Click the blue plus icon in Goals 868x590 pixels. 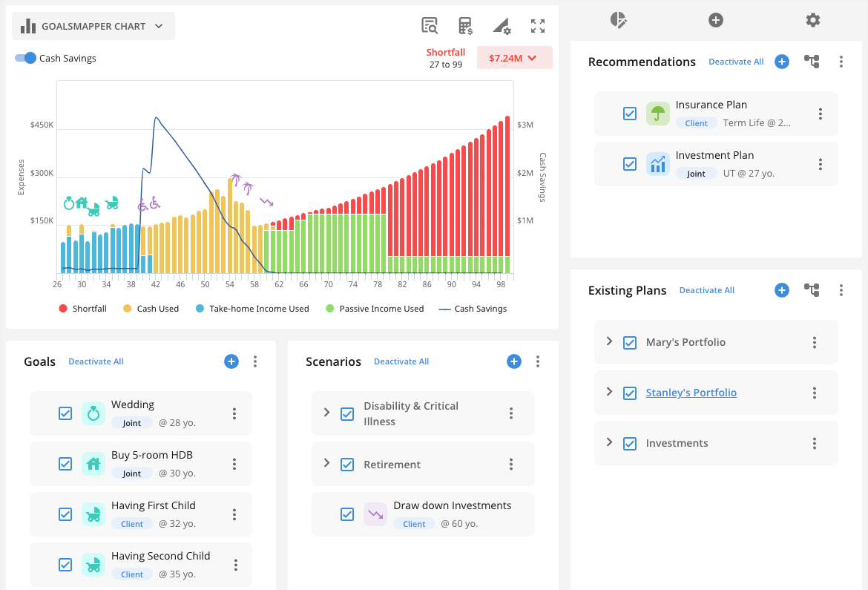231,361
